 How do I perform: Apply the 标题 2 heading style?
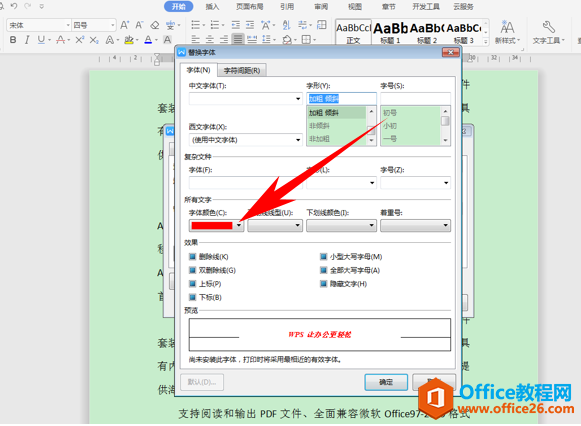[x=427, y=33]
